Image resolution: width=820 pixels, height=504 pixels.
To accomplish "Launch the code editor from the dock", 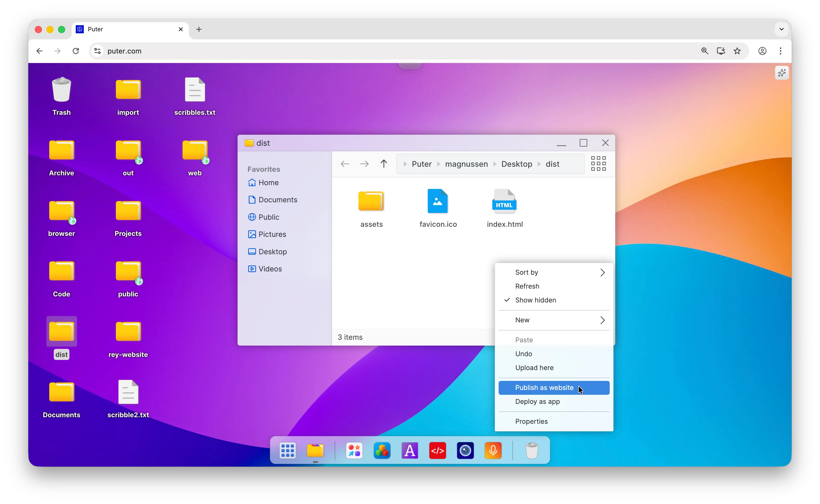I will (437, 450).
